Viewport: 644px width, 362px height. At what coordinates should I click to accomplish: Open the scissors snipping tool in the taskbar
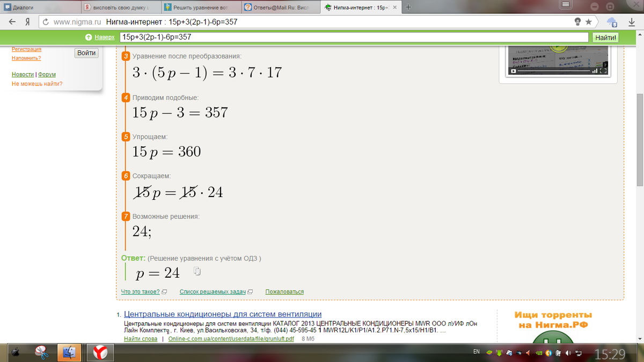click(x=42, y=352)
